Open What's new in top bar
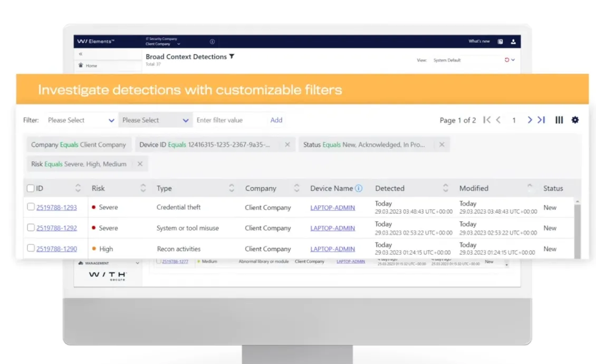 (x=479, y=41)
